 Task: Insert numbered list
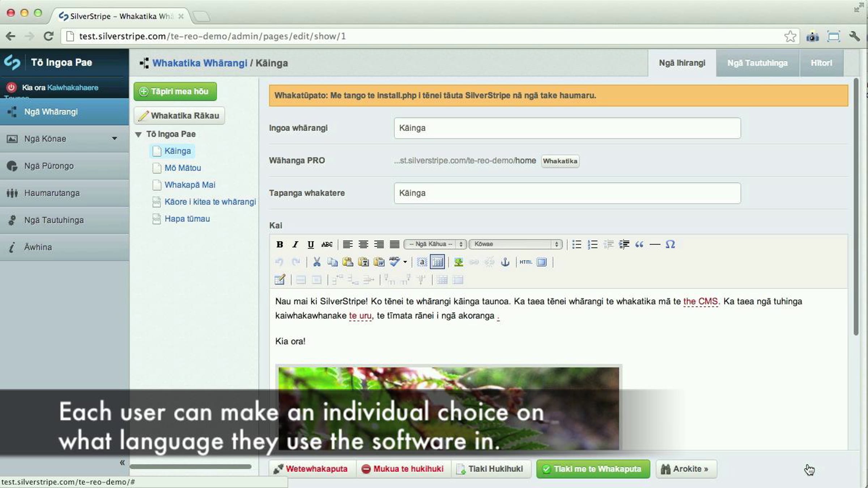point(592,244)
